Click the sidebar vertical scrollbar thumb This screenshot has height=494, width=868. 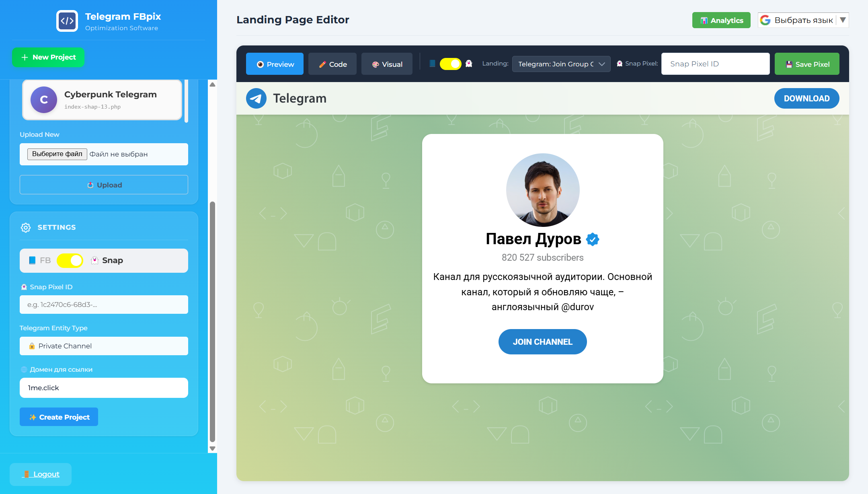click(212, 322)
